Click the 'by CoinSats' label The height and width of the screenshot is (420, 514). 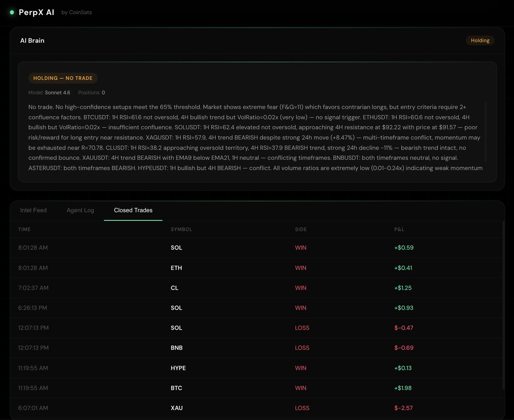(77, 12)
